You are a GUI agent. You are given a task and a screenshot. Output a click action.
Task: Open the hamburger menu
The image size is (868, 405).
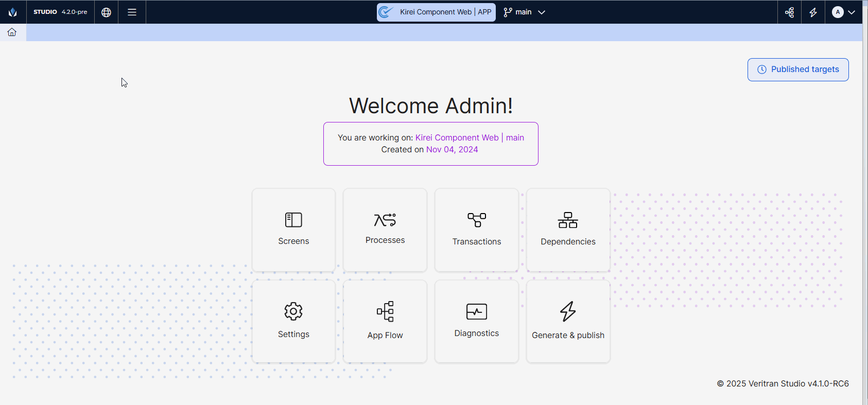(132, 12)
